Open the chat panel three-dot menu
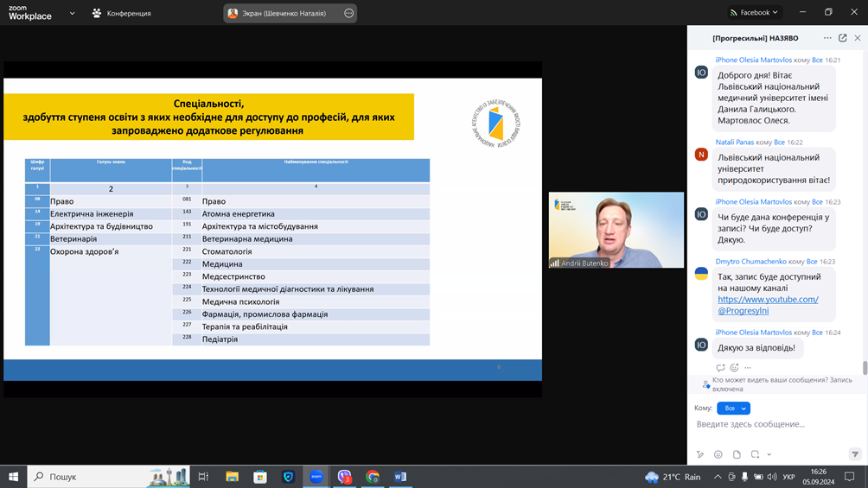Image resolution: width=868 pixels, height=488 pixels. tap(827, 38)
